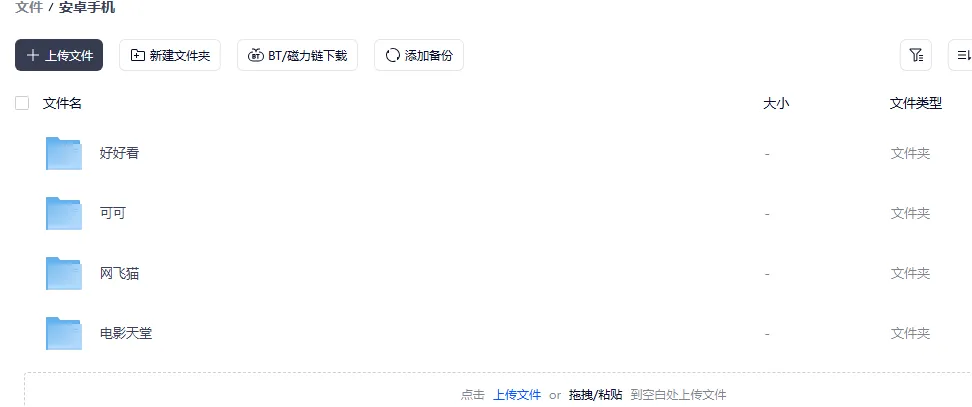Open the folder named 网飞猫
The width and height of the screenshot is (972, 407).
coord(119,273)
